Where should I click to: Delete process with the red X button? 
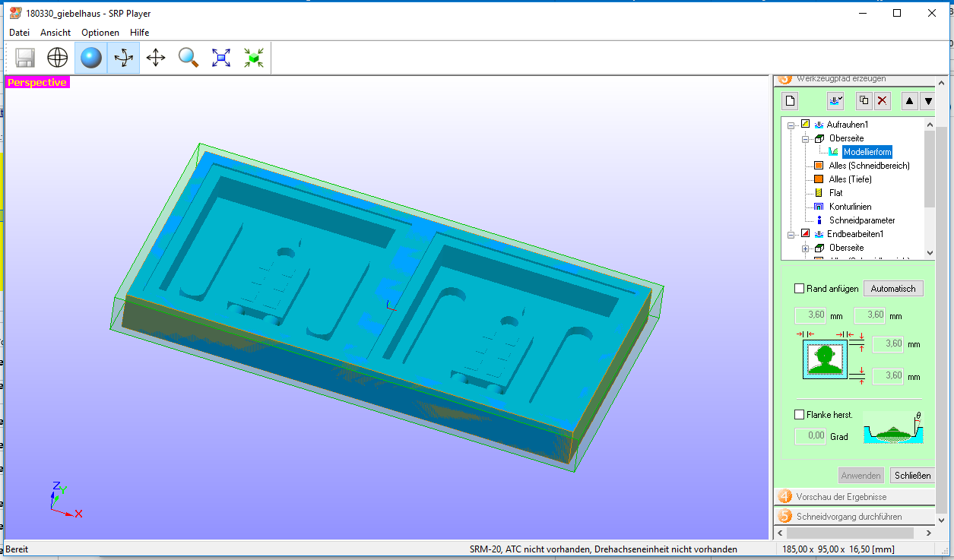[x=882, y=100]
